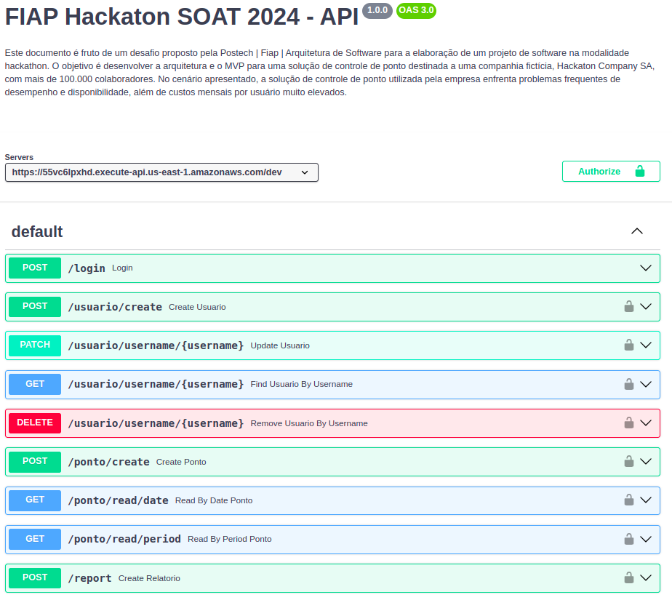
Task: Click the /usuario/create endpoint path
Action: pyautogui.click(x=115, y=307)
